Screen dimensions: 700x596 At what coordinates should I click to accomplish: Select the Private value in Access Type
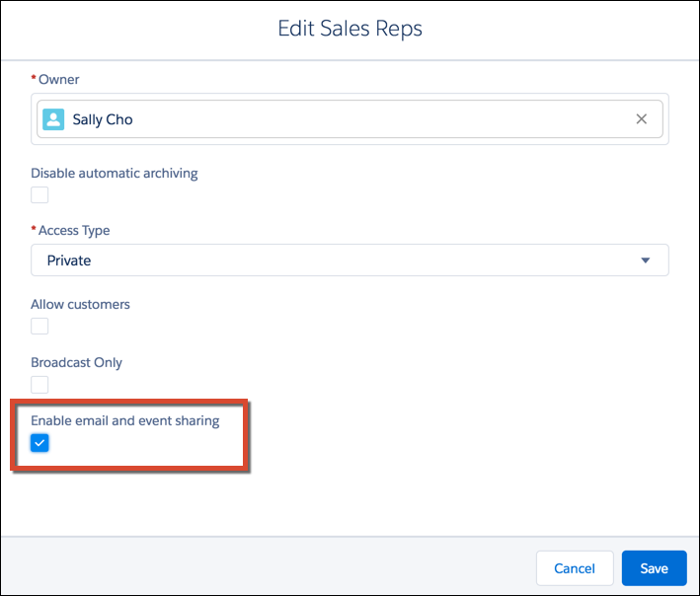pos(69,261)
